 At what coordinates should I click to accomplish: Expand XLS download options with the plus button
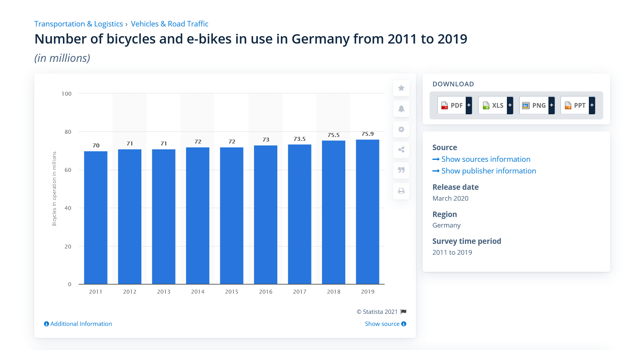point(510,105)
